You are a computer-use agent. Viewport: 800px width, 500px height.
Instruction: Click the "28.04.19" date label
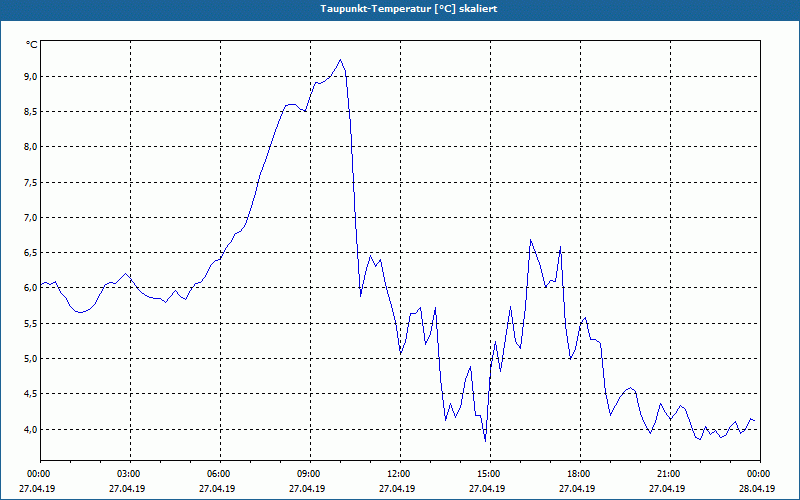[x=757, y=488]
